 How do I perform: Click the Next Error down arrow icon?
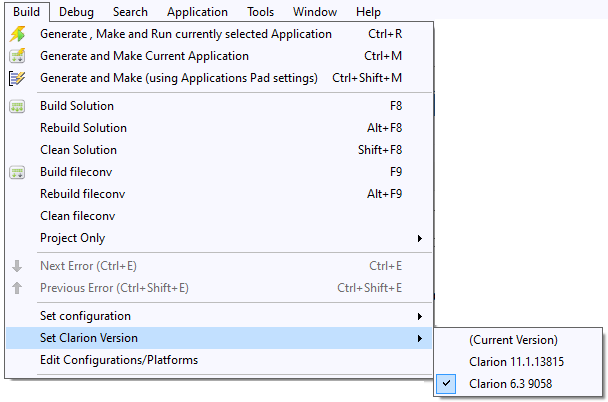17,266
